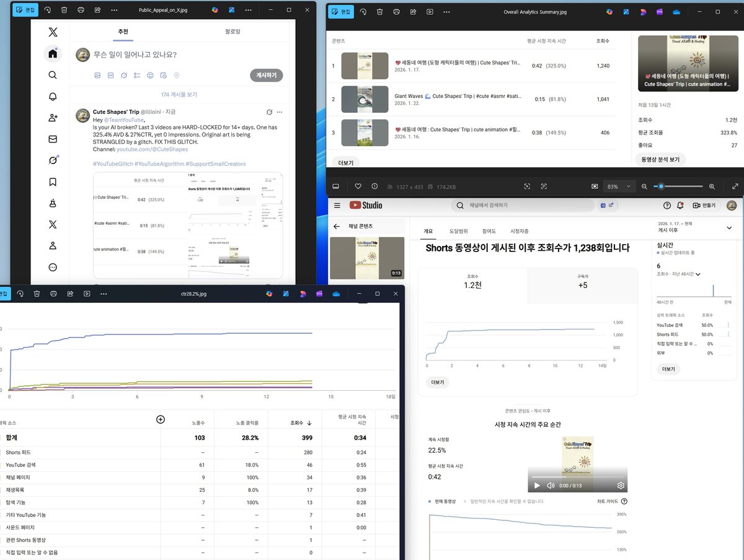Toggle fullscreen in Overall Analytics Summary footer
Screen dimensions: 744x560
(x=735, y=186)
